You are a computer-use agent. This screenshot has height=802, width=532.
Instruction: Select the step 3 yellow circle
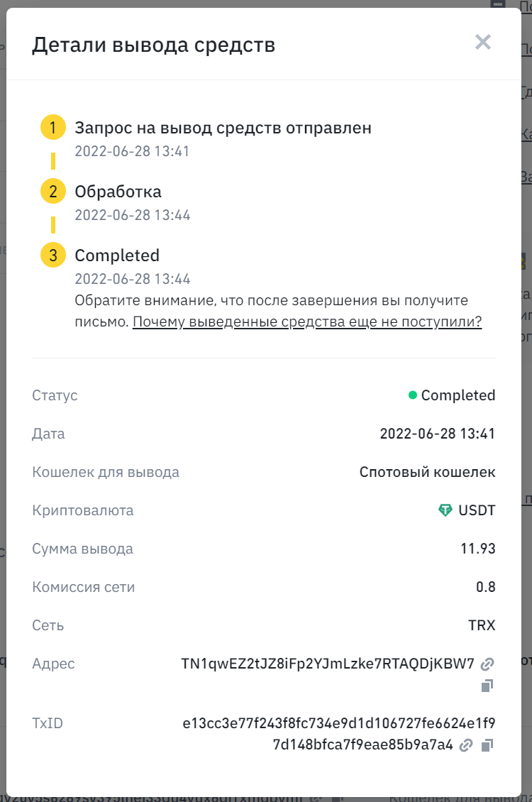coord(53,256)
